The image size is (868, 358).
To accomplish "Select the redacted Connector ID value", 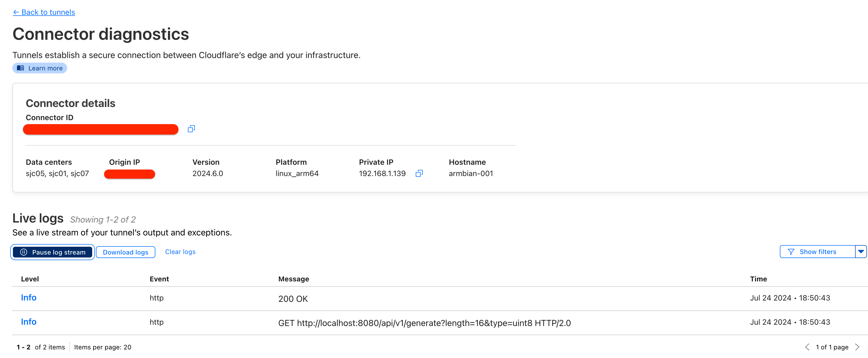I will (101, 129).
